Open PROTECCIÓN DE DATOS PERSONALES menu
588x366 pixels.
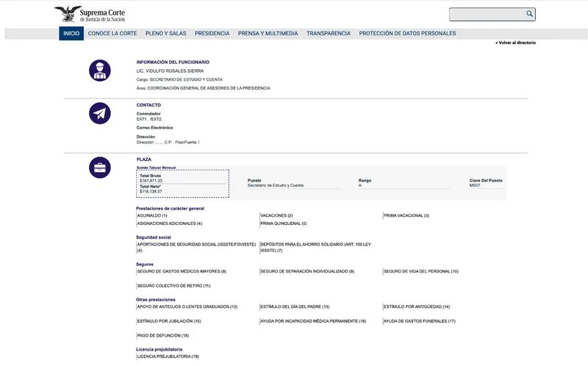407,34
